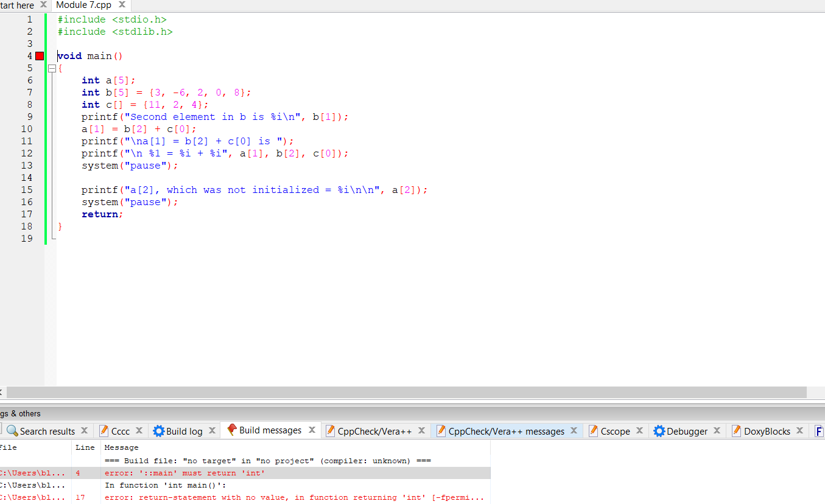Click the Debugger gear icon
825x504 pixels.
(658, 430)
